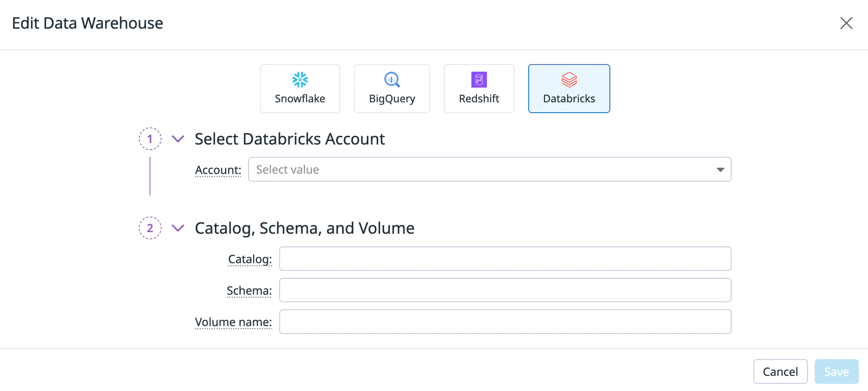Click the underlined Schema label

(249, 291)
